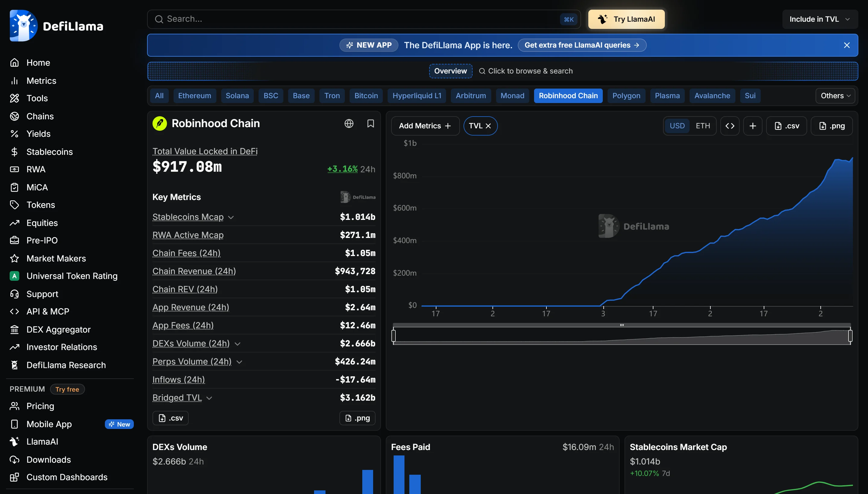Open the Add Metrics menu

point(425,126)
